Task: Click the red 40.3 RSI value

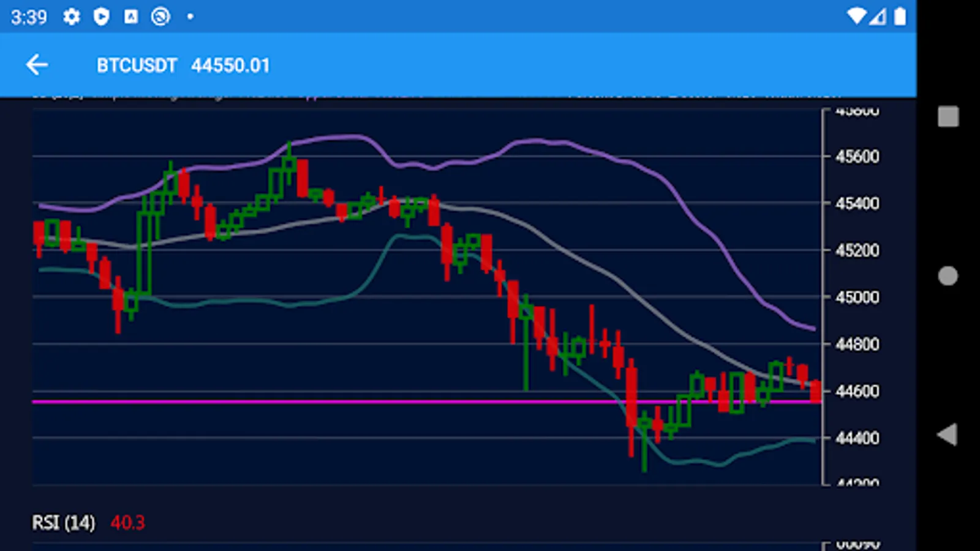Action: 127,523
